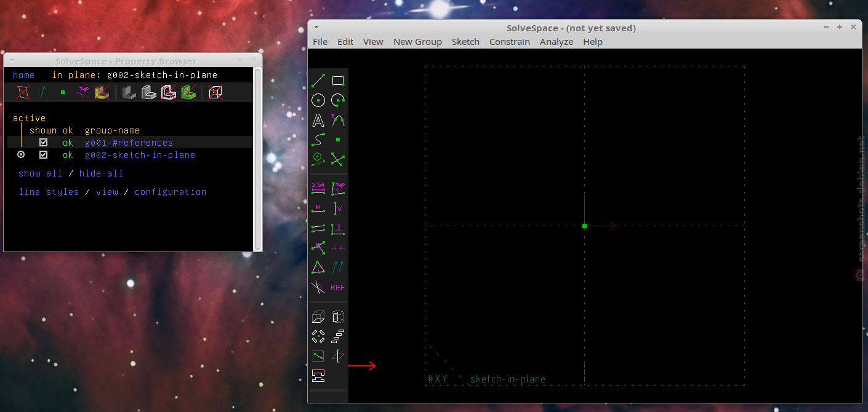Open the View menu
Screen dimensions: 868x412
pyautogui.click(x=373, y=42)
